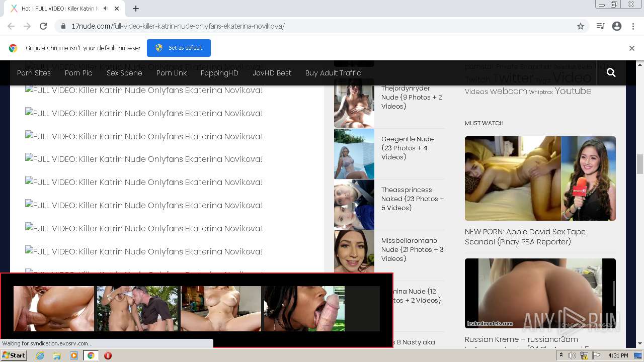
Task: Click the address bar URL field
Action: [322, 26]
